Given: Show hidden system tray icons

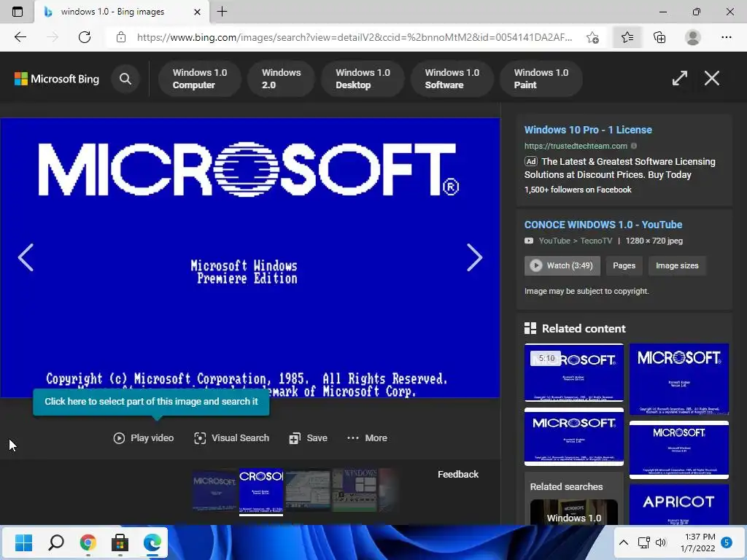Looking at the screenshot, I should coord(624,542).
